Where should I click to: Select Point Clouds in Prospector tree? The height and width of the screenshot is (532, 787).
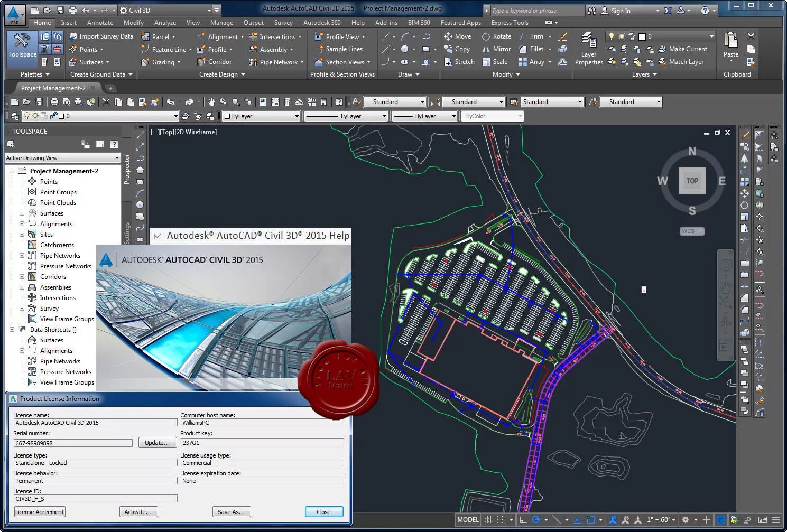[58, 203]
